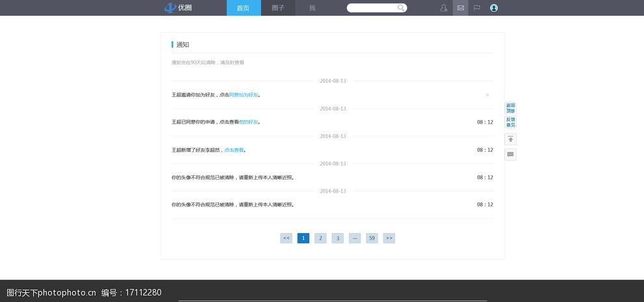
Task: Click the 同意加为好友 link
Action: click(244, 95)
